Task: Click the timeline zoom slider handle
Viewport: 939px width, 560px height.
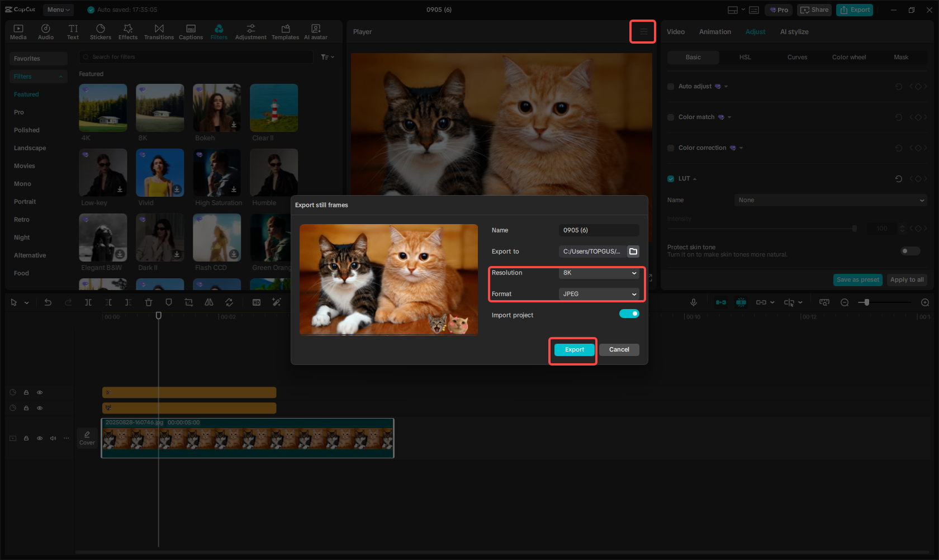Action: [x=867, y=302]
